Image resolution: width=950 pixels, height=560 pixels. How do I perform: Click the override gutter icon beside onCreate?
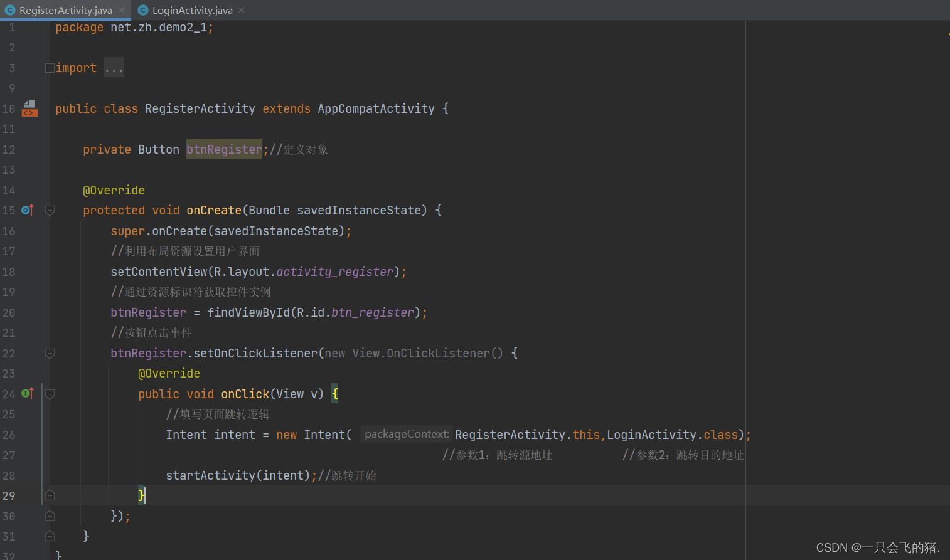(27, 210)
